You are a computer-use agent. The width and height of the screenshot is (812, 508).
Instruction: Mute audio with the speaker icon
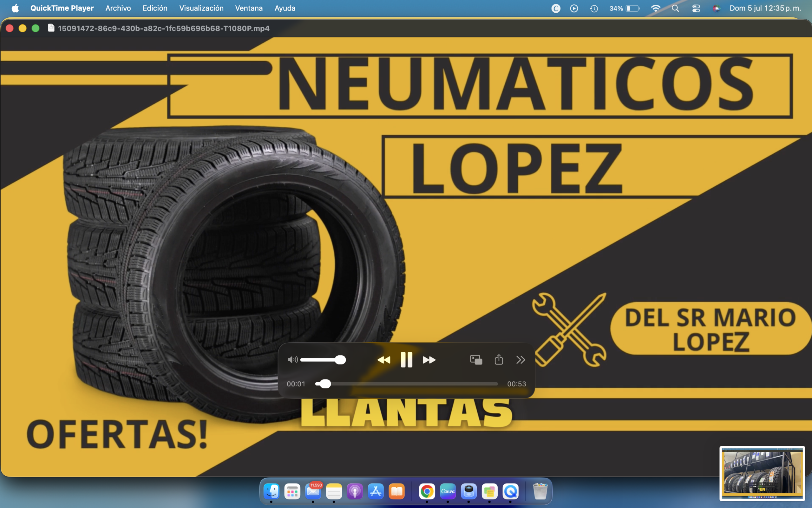[292, 360]
